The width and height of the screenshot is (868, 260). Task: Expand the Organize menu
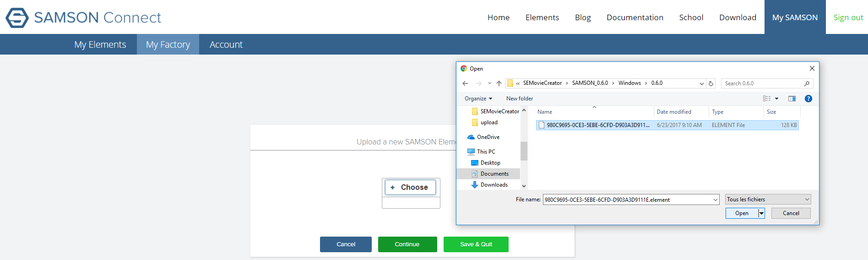[x=478, y=99]
